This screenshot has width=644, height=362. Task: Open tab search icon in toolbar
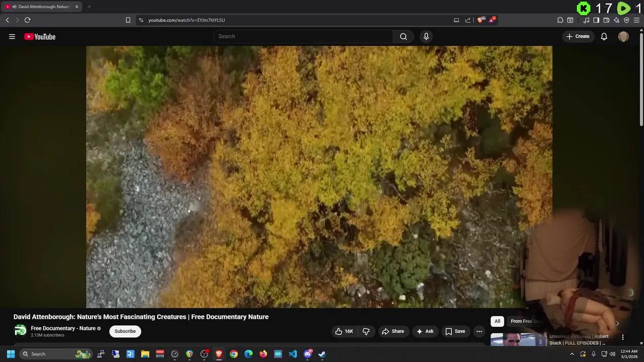pyautogui.click(x=570, y=20)
